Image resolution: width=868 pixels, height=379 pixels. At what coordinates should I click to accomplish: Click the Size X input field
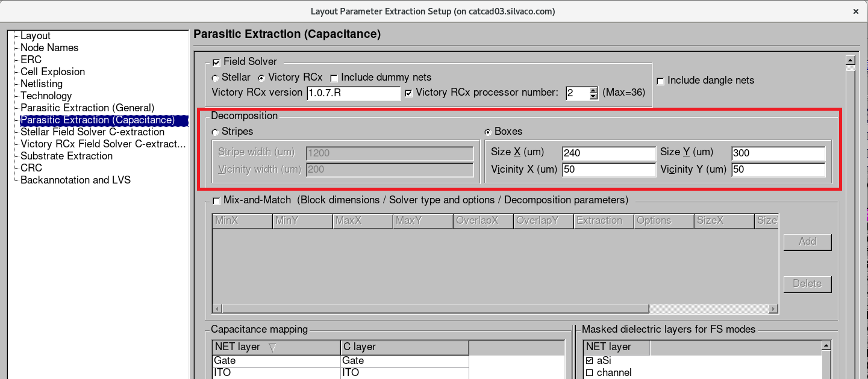coord(608,153)
